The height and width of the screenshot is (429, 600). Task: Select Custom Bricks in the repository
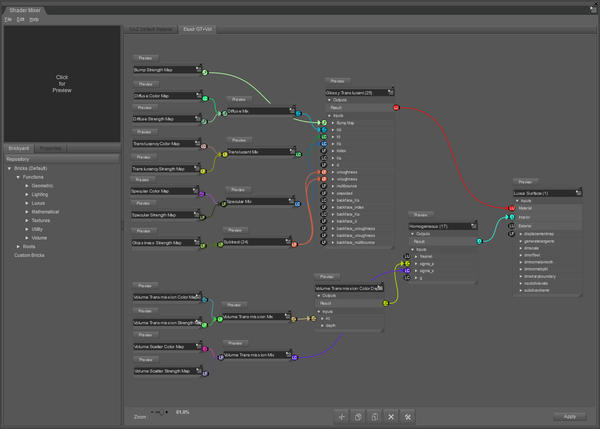point(29,255)
